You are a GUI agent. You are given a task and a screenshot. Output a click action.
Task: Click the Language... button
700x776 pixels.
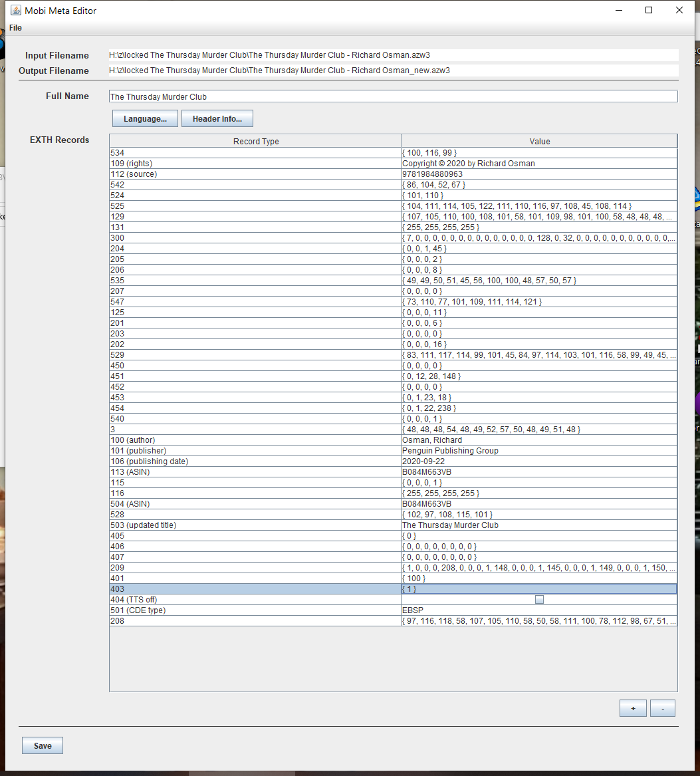coord(145,119)
